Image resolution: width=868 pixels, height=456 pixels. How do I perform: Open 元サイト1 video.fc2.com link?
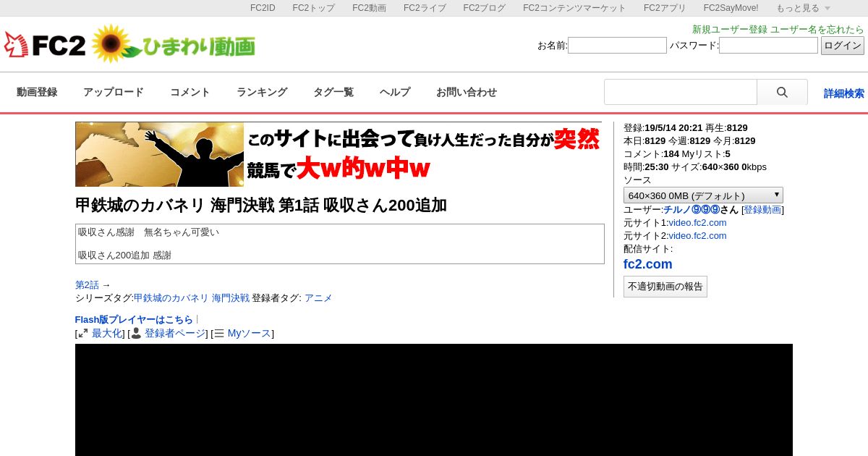point(697,223)
